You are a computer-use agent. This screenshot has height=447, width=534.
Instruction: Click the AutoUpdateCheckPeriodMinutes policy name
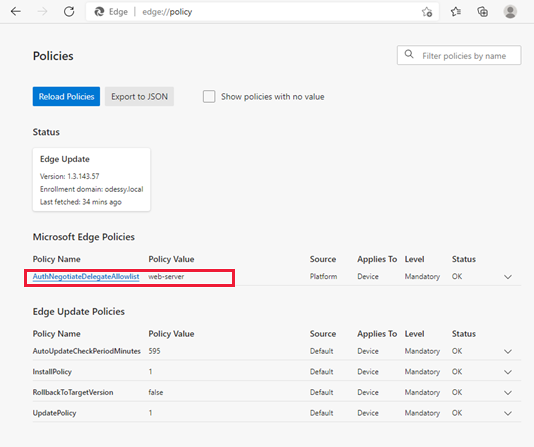[87, 351]
